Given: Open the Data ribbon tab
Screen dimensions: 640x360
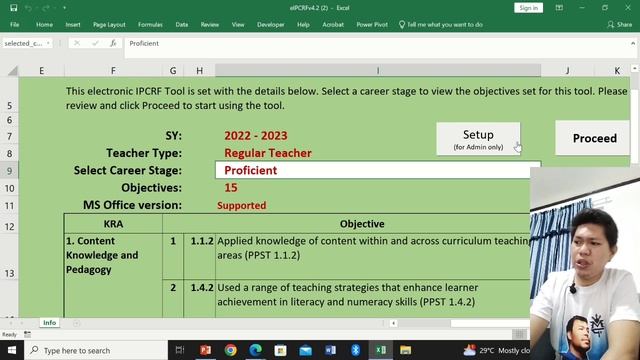Looking at the screenshot, I should [182, 24].
